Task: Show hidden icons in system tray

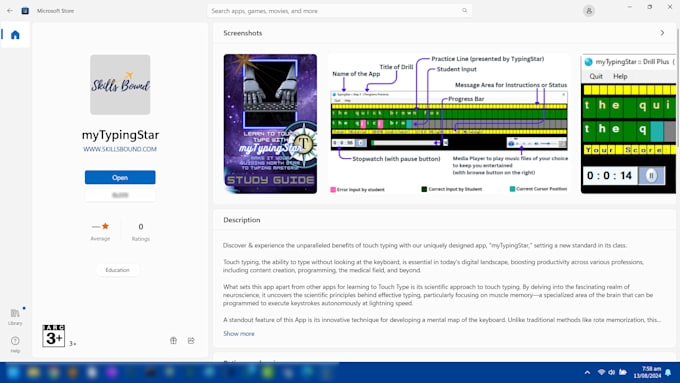Action: coord(587,372)
